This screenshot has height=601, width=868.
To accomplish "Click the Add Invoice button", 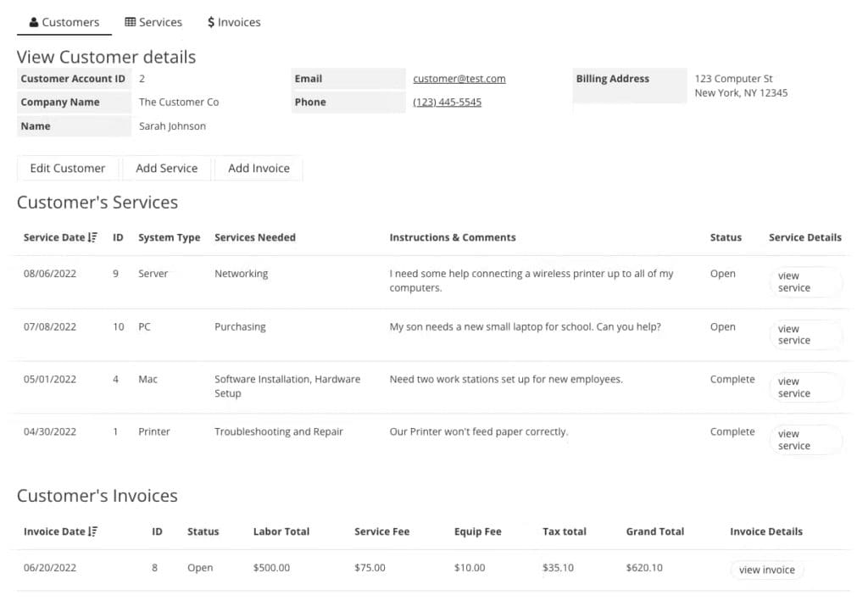I will (x=259, y=168).
